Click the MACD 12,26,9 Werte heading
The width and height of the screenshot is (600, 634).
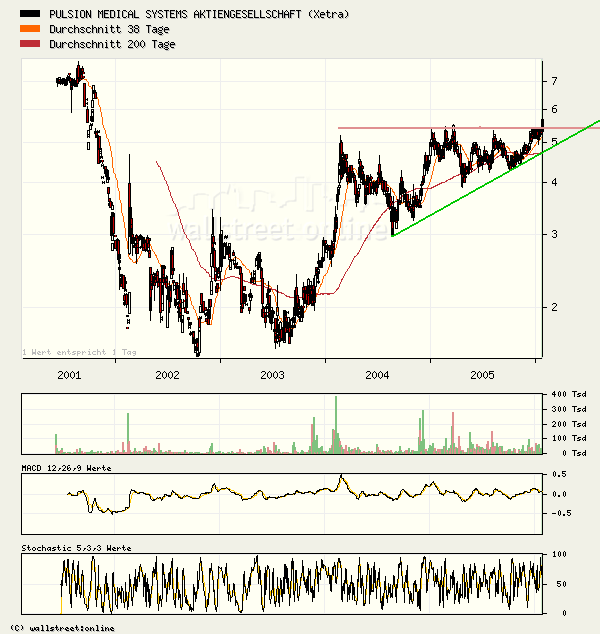(x=66, y=468)
